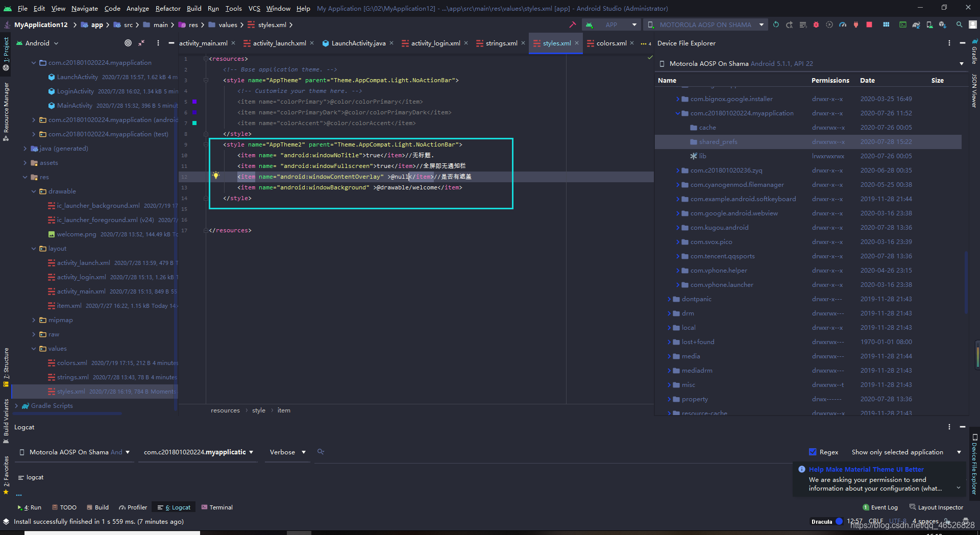Viewport: 980px width, 535px height.
Task: Open Project panel options three-dot menu
Action: click(x=158, y=43)
